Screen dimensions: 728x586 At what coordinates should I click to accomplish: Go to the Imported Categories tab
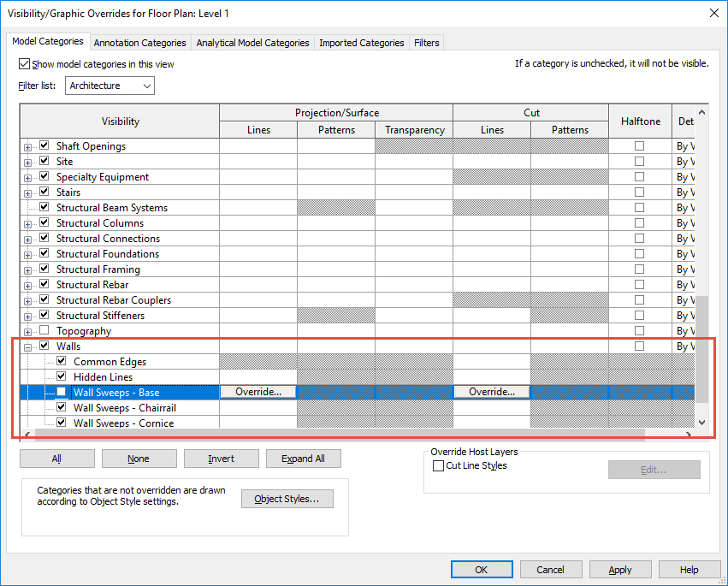tap(362, 43)
